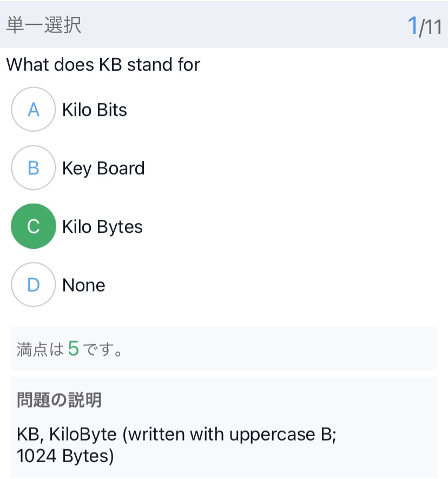The width and height of the screenshot is (448, 479).
Task: Click the です。 ending of the score line
Action: [103, 350]
